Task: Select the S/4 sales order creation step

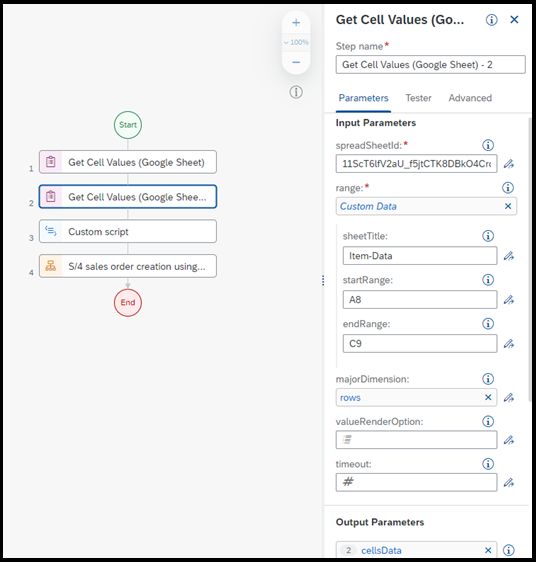Action: (128, 266)
